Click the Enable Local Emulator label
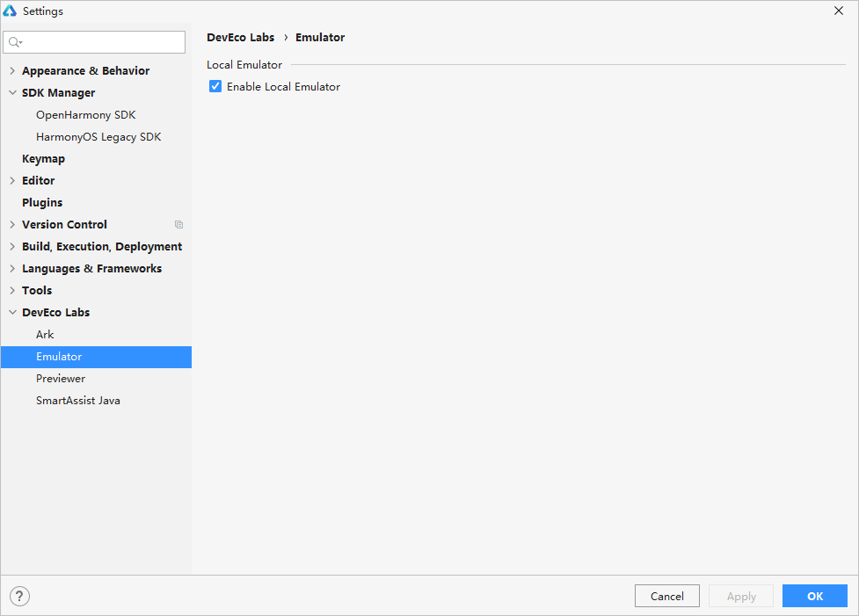Screen dimensions: 859x616 pyautogui.click(x=284, y=86)
